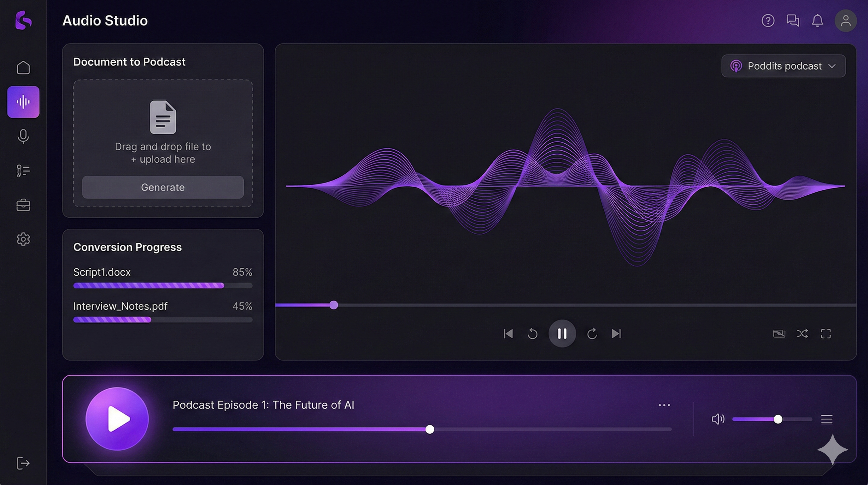Open the help question mark icon
This screenshot has width=868, height=485.
point(768,21)
